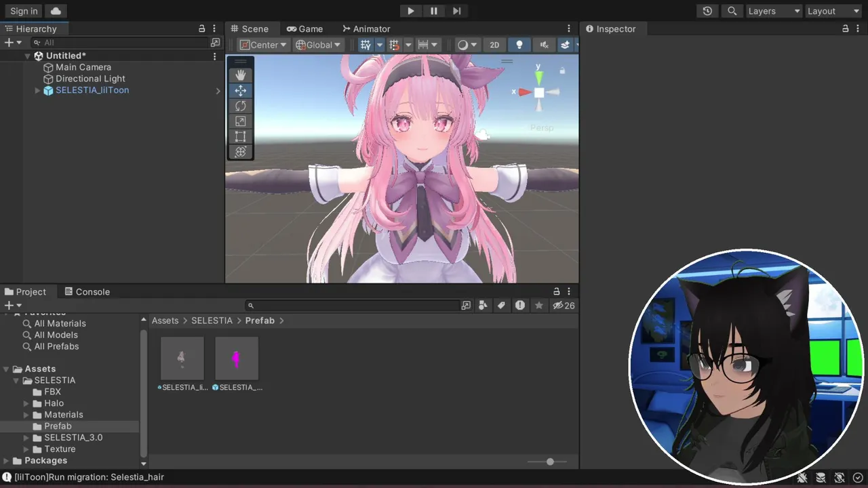The width and height of the screenshot is (868, 488).
Task: Click the Sign in button
Action: (24, 11)
